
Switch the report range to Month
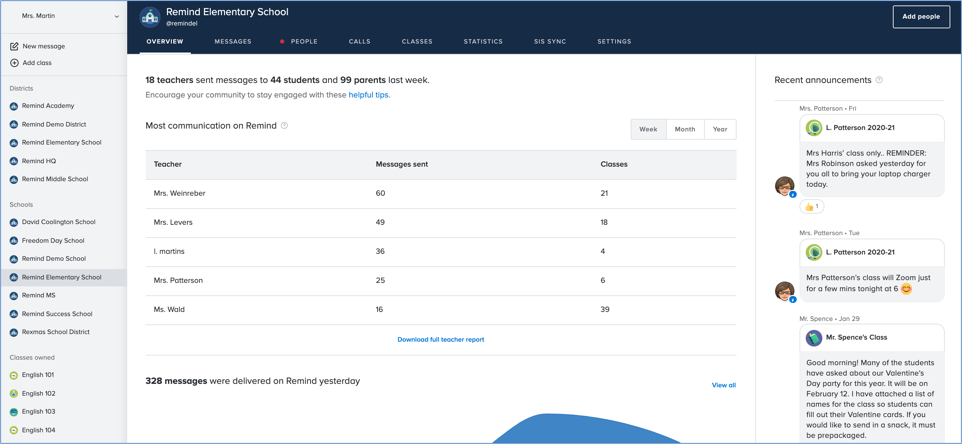[684, 129]
